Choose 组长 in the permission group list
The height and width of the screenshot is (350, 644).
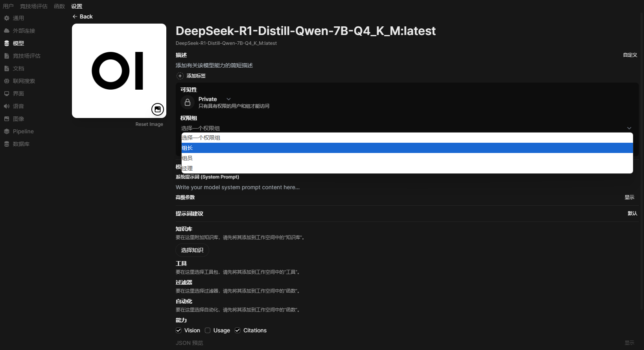407,148
